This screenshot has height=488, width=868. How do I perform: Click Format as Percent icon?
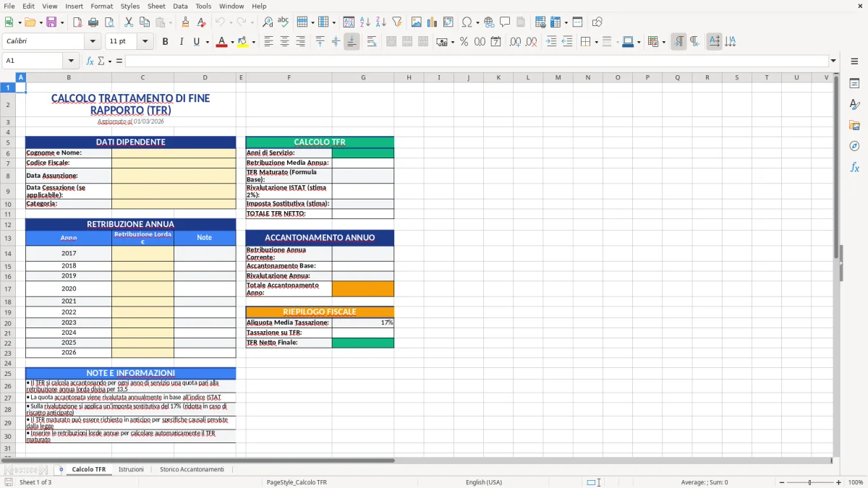pyautogui.click(x=464, y=42)
